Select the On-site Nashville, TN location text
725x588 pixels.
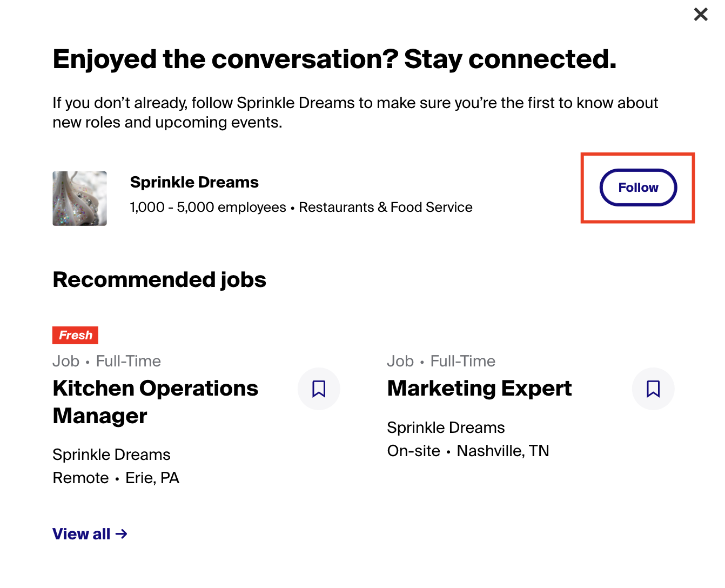point(468,451)
